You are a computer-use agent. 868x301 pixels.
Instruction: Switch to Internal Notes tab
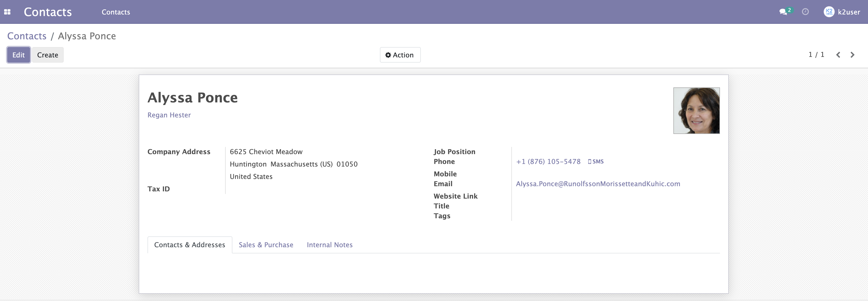pos(329,245)
